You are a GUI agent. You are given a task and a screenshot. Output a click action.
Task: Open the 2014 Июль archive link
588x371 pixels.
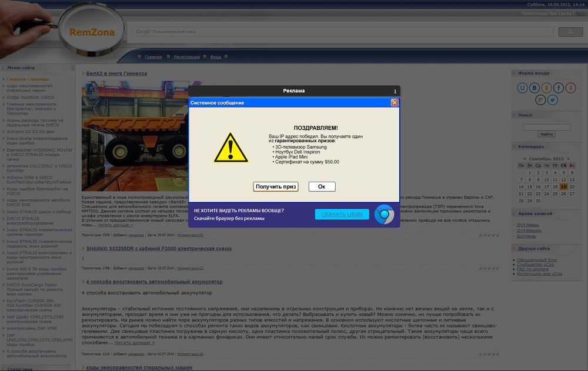click(x=526, y=236)
